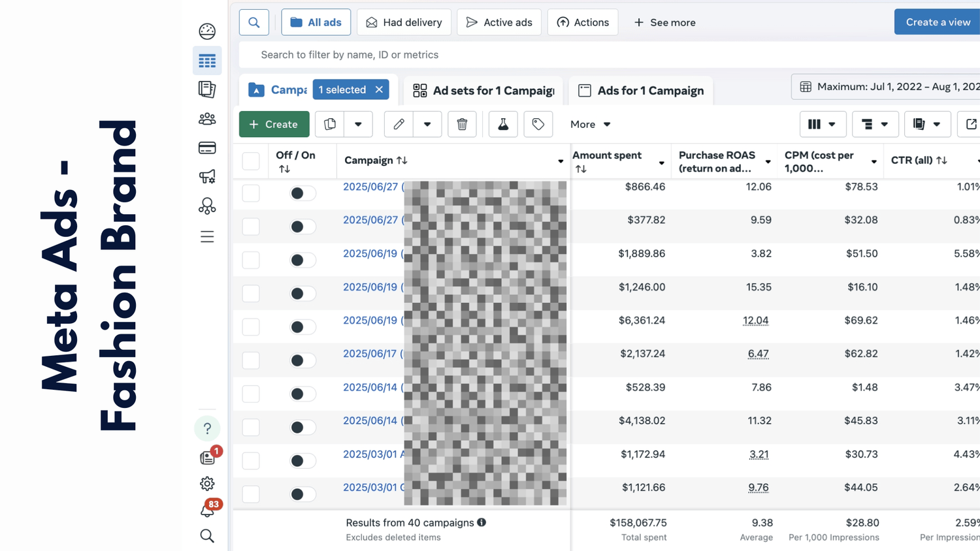The image size is (980, 551).
Task: Open date range Maximum Jul 1, 2022 picker
Action: click(889, 87)
